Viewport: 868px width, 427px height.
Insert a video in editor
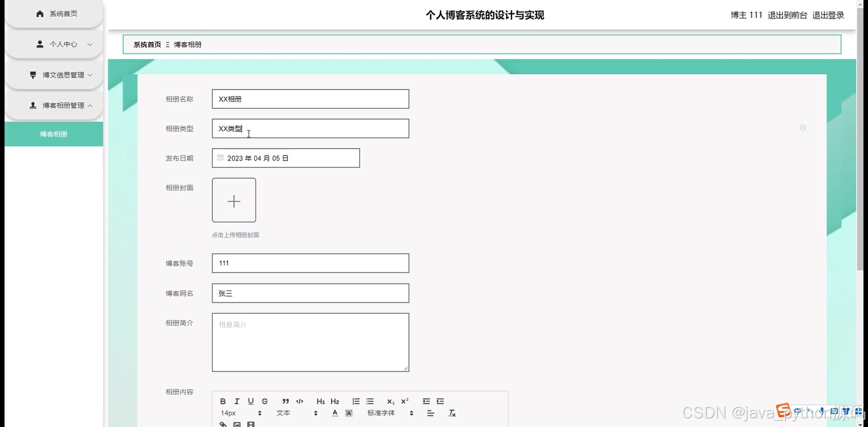pos(251,424)
